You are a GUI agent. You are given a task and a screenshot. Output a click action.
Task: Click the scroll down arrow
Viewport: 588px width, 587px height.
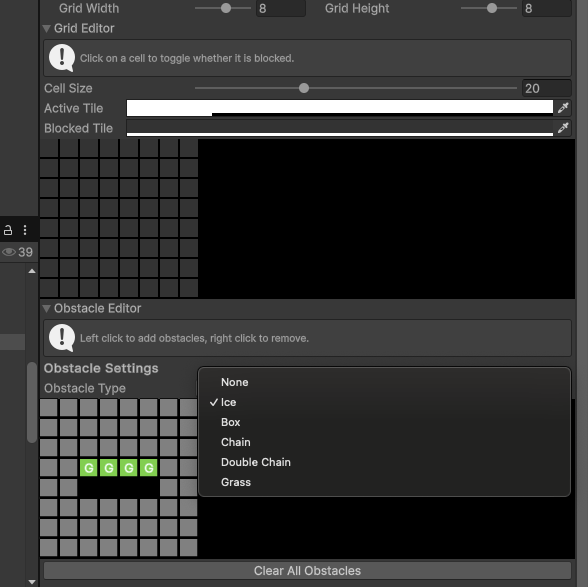tap(32, 582)
